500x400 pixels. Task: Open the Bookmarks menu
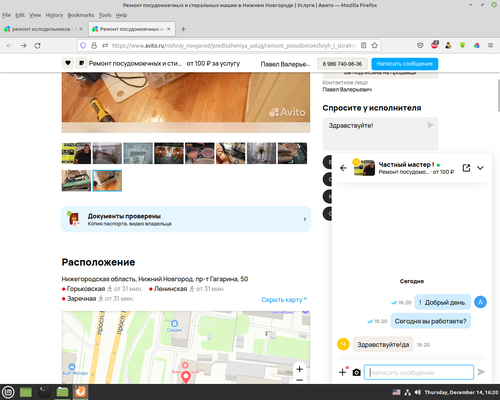pos(81,15)
